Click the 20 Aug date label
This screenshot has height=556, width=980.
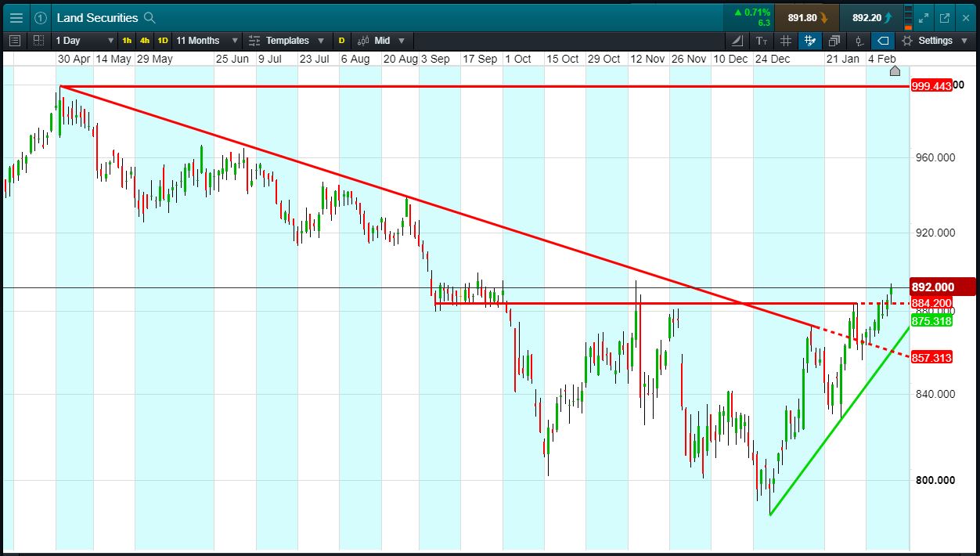pyautogui.click(x=400, y=59)
